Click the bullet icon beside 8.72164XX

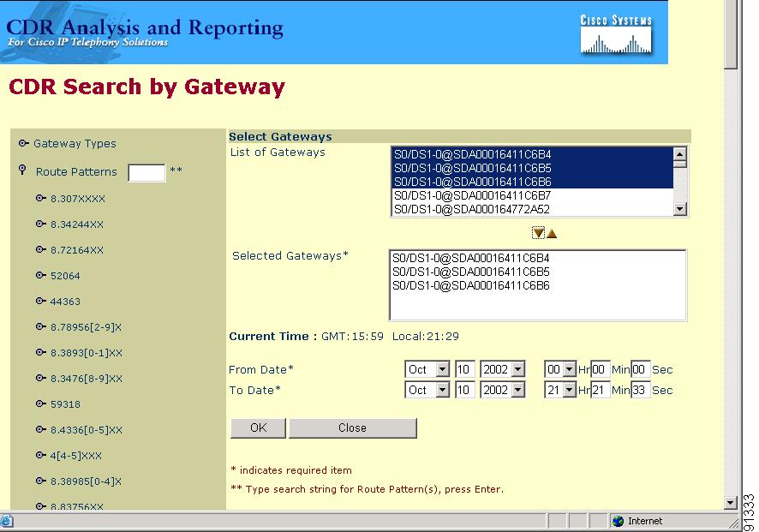[x=40, y=249]
